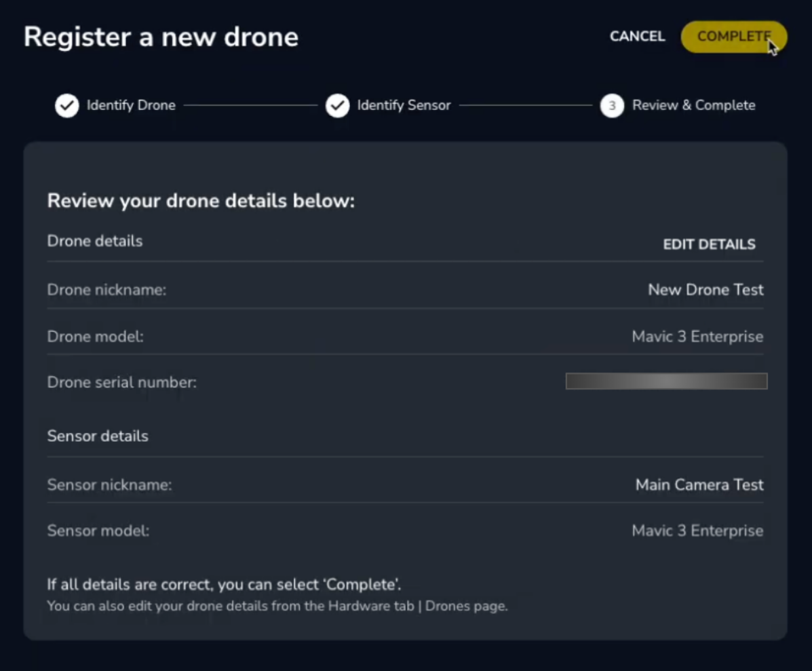Screen dimensions: 812x671
Task: Click the COMPLETE button
Action: [733, 37]
